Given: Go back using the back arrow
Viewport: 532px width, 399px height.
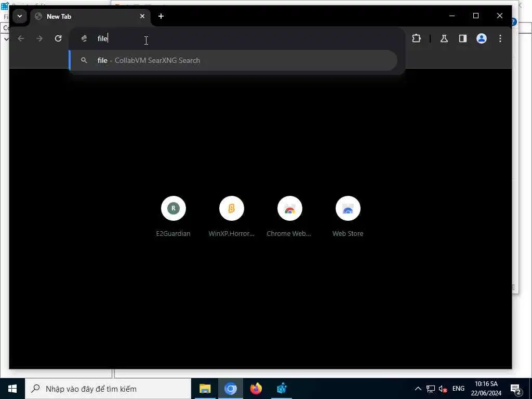Looking at the screenshot, I should (x=21, y=38).
